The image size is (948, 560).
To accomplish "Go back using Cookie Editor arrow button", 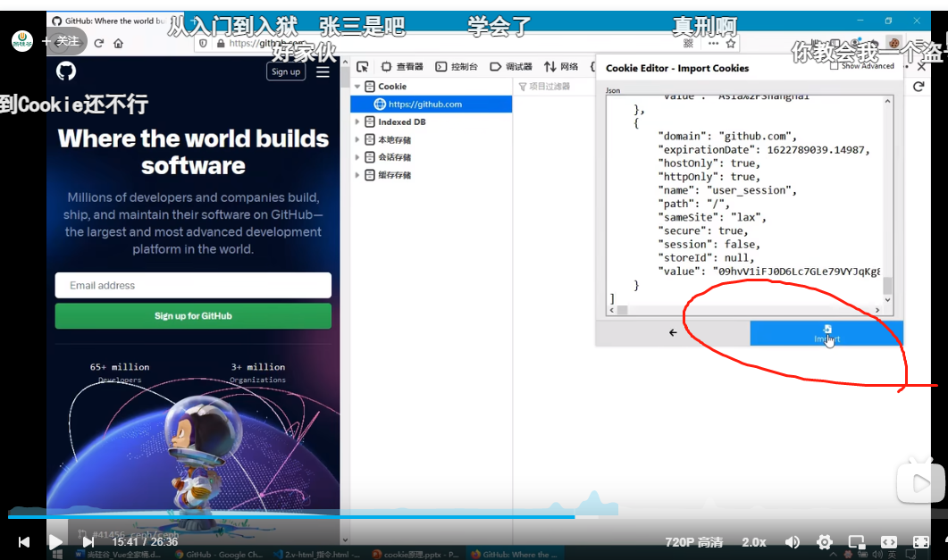I will pos(673,333).
